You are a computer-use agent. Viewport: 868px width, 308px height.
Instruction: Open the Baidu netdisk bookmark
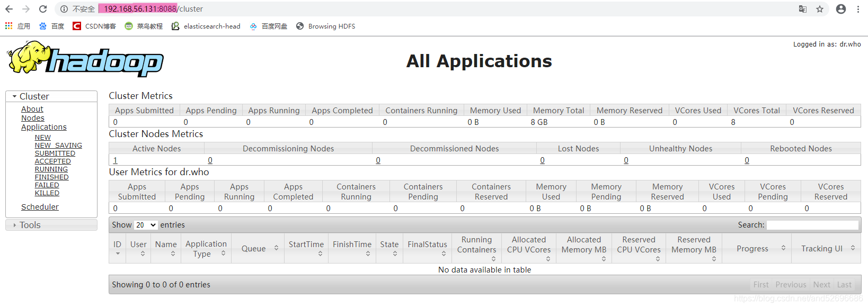click(268, 26)
